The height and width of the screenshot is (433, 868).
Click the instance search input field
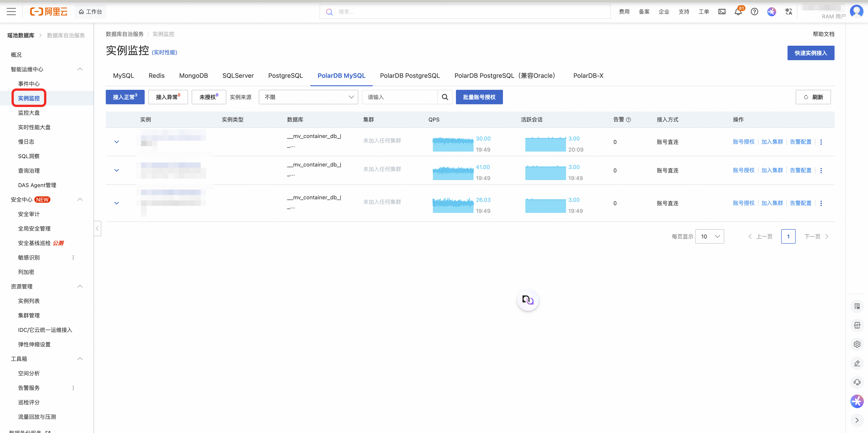point(400,97)
